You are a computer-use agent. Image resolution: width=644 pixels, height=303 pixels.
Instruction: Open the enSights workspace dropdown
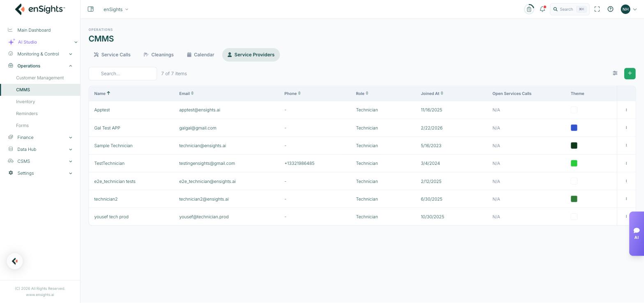point(116,9)
